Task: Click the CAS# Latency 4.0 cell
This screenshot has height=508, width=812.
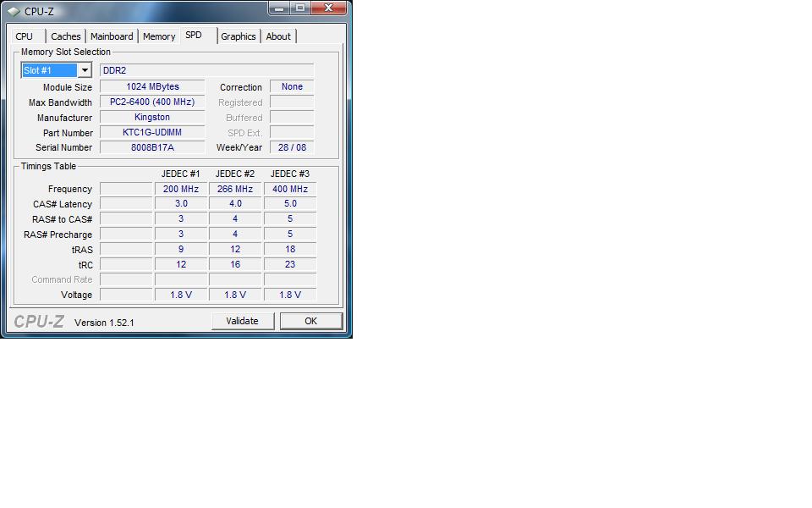Action: [235, 204]
